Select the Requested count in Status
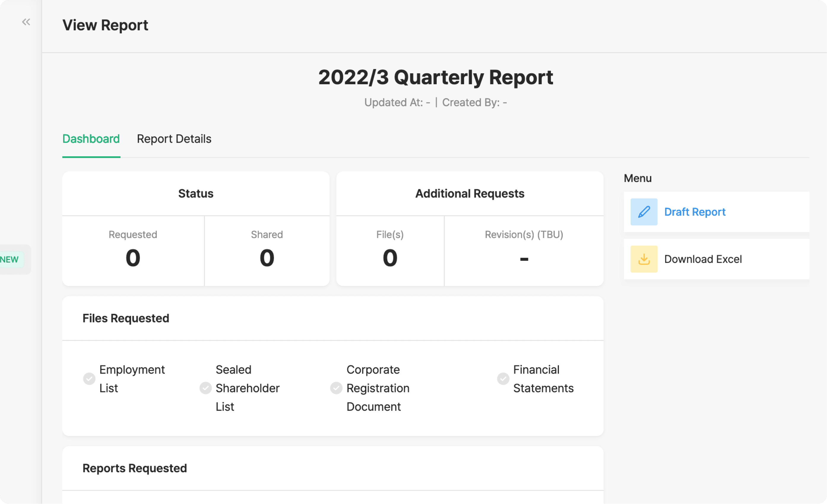Screen dimensions: 827x504 tap(133, 258)
